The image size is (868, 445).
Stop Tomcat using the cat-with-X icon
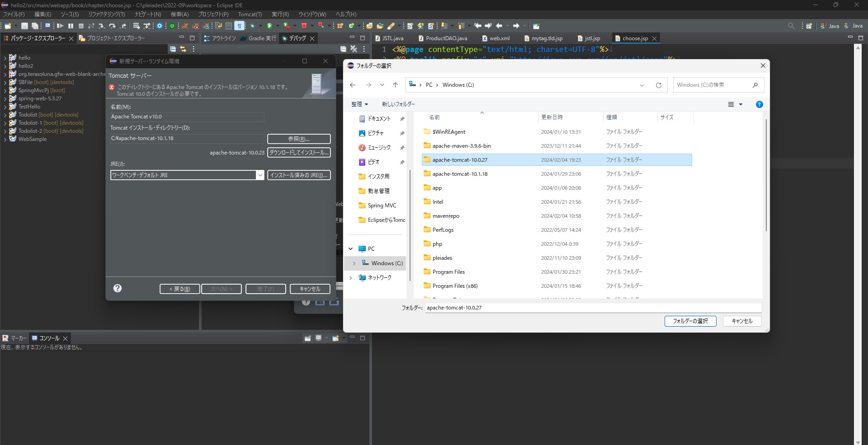coord(196,26)
